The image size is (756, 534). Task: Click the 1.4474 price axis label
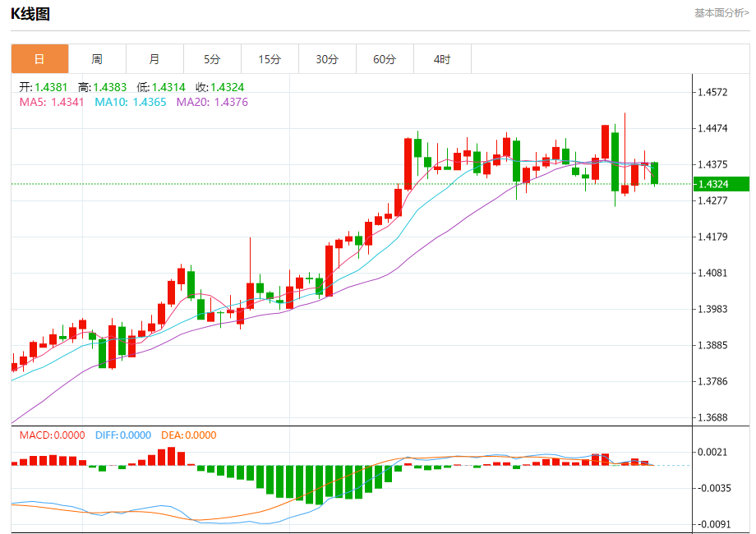click(x=712, y=128)
